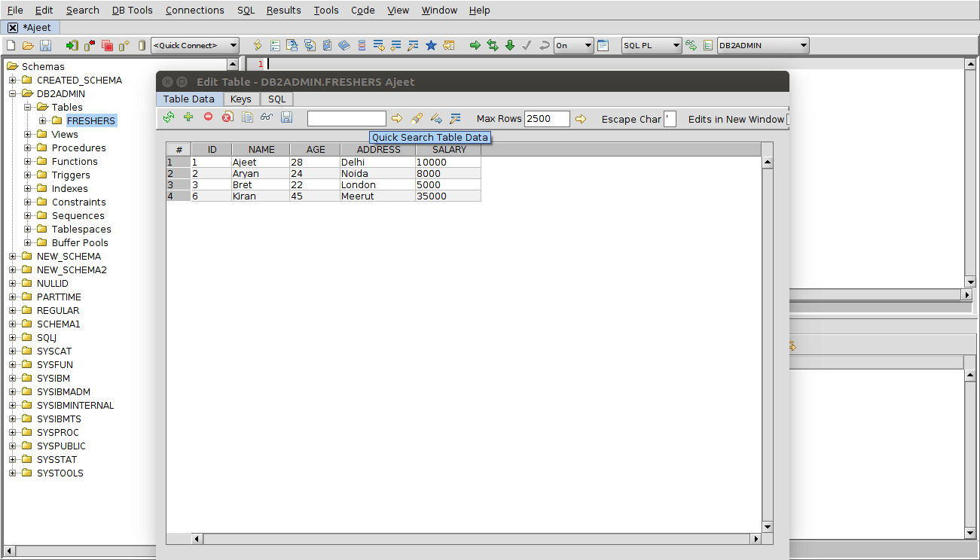Click the ID column header
The height and width of the screenshot is (560, 980).
212,150
